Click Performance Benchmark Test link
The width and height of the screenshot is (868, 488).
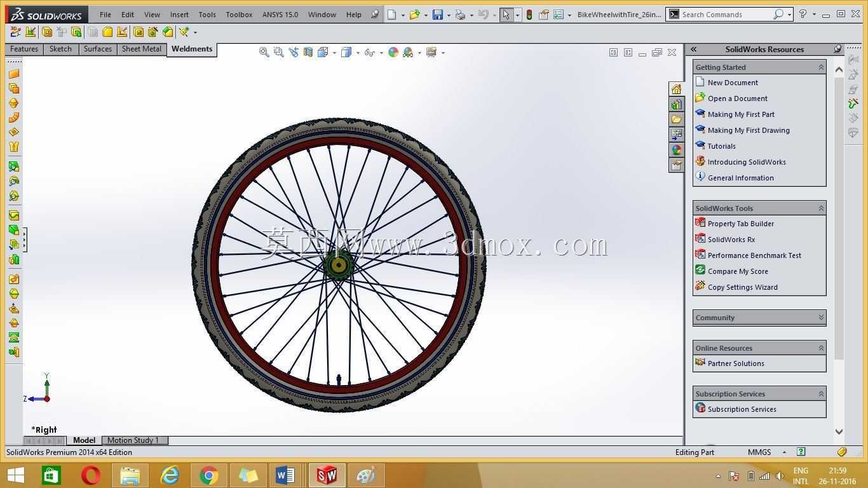click(754, 255)
